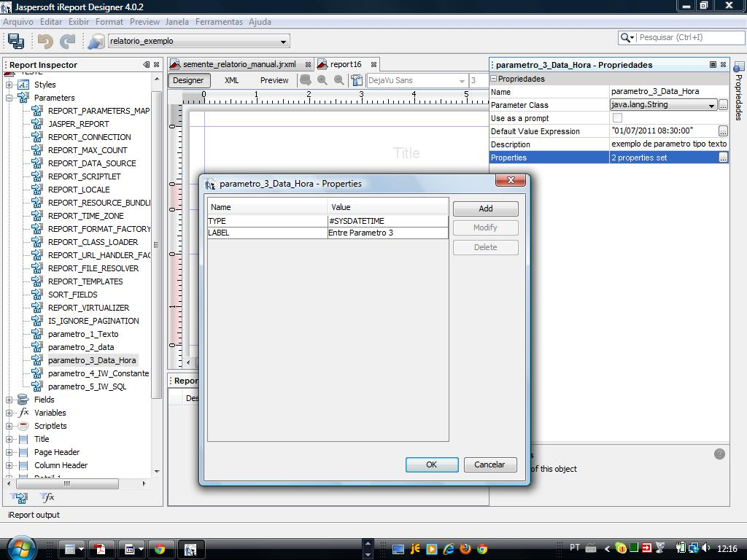Launch Internet Explorer from the taskbar
747x560 pixels.
tap(449, 549)
